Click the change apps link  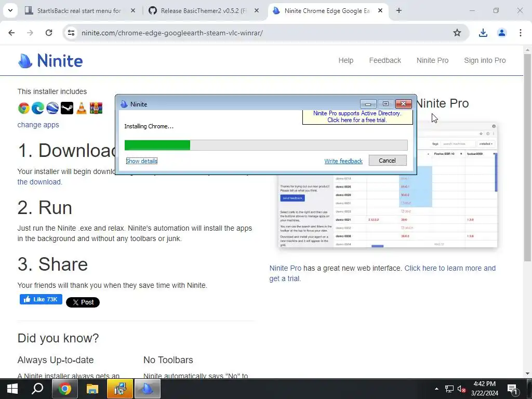[38, 125]
